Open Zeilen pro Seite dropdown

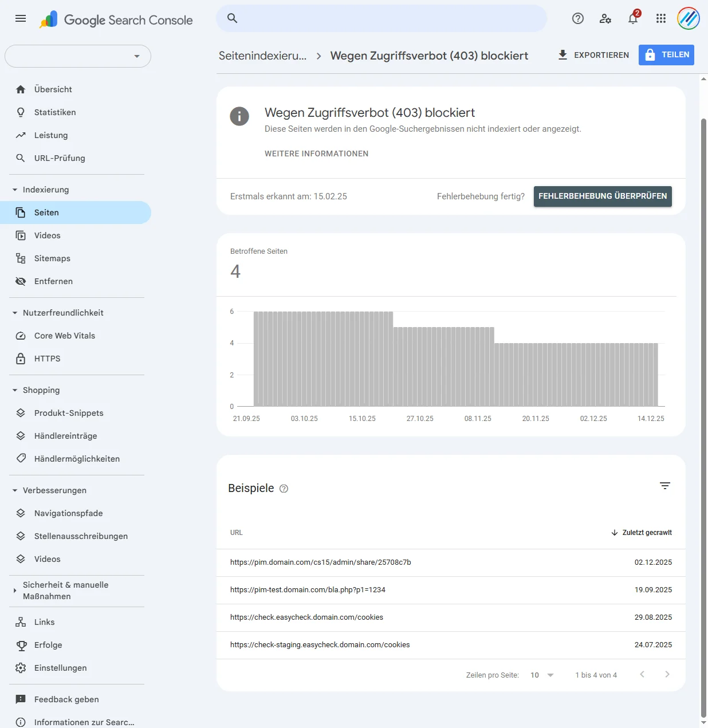pyautogui.click(x=542, y=675)
